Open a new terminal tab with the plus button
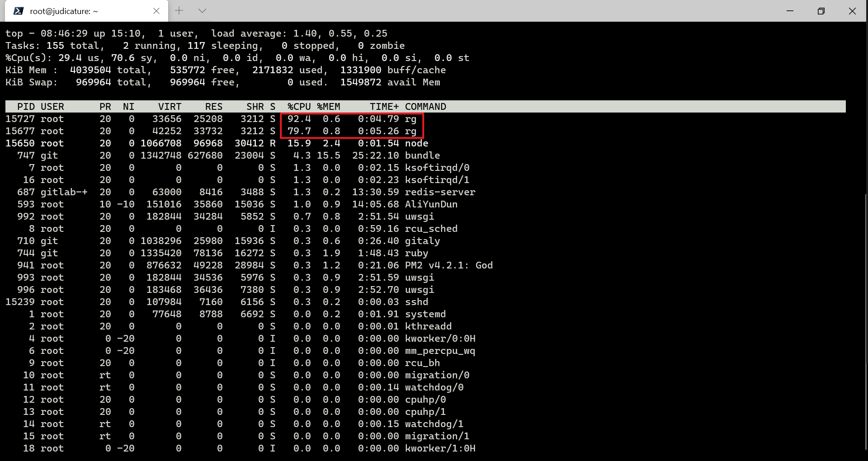The image size is (868, 461). 179,11
